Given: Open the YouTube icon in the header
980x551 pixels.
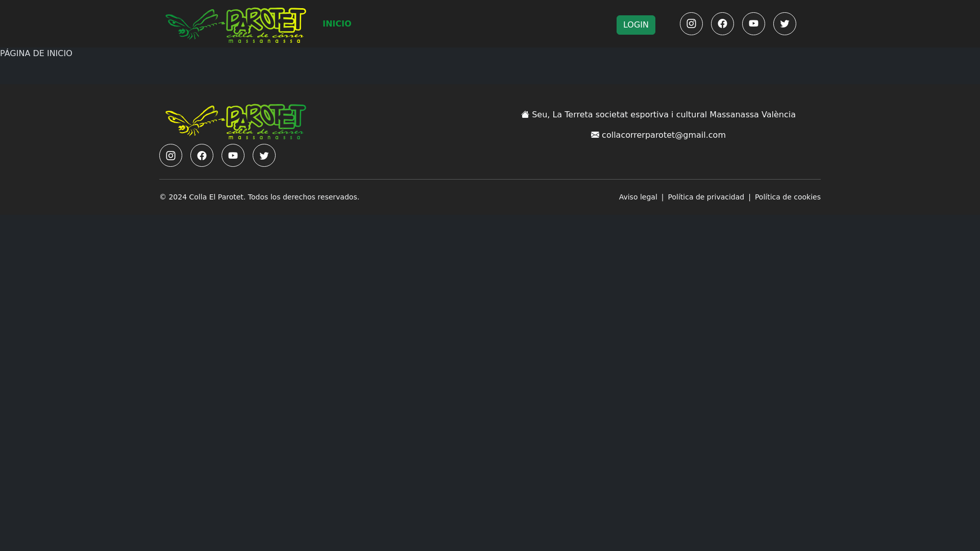Looking at the screenshot, I should [753, 23].
